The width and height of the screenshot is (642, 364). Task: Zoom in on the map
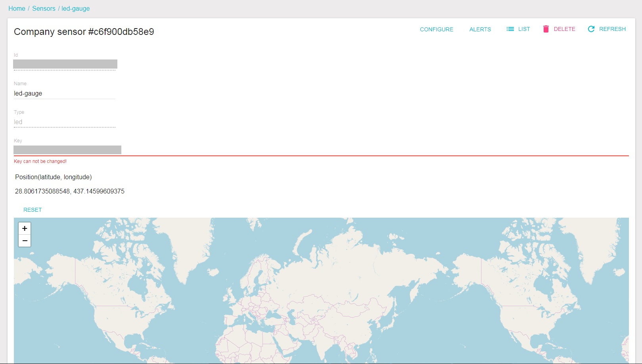(x=25, y=228)
